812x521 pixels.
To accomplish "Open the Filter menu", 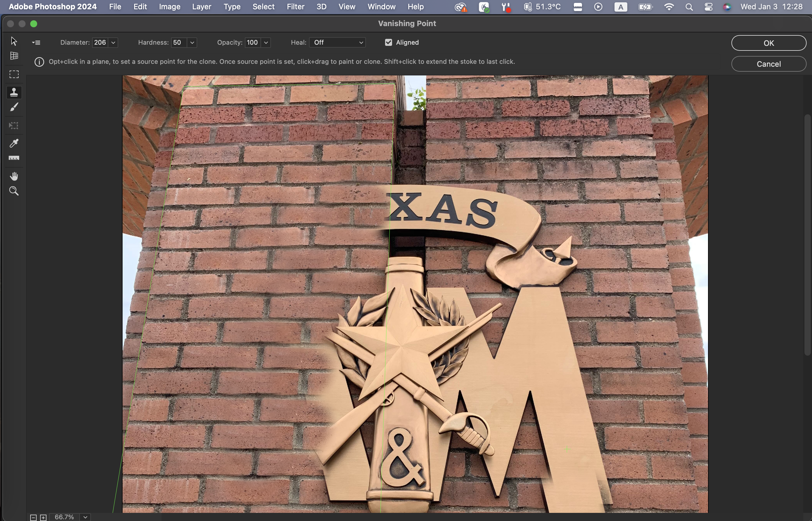I will 295,6.
